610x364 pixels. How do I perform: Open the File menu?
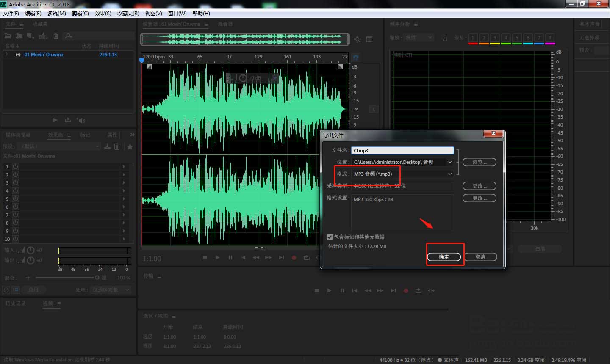11,14
